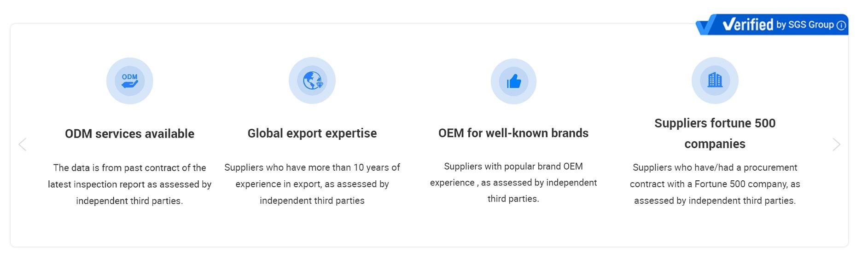Click the info icon beside SGS Group

point(841,25)
